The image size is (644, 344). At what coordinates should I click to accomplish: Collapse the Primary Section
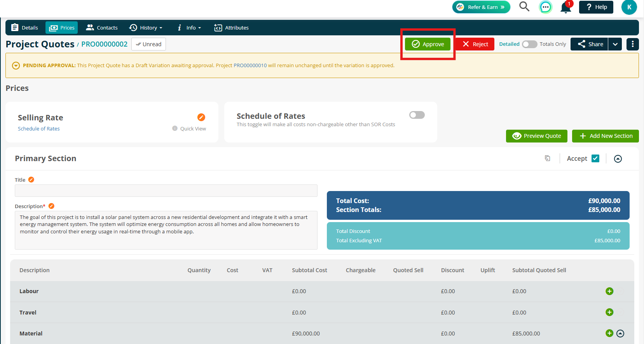(618, 159)
